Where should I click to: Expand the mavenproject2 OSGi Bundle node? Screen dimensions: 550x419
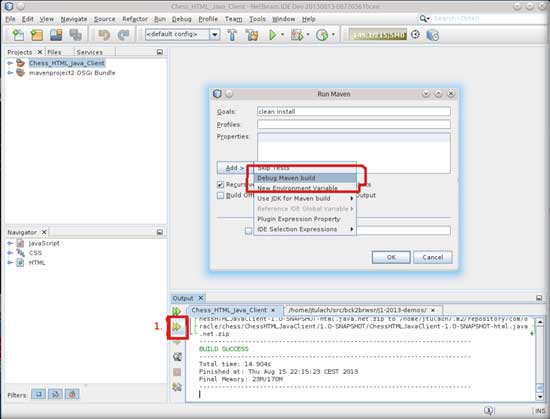coord(10,73)
